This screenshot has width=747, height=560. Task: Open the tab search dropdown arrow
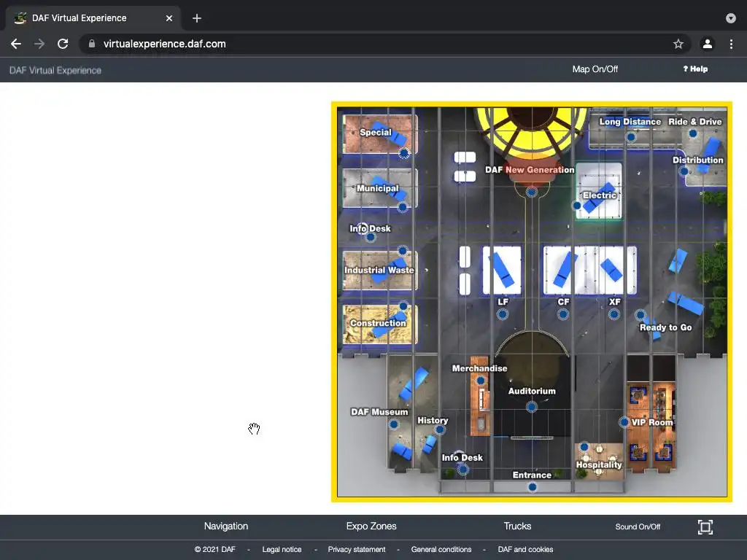pos(731,18)
